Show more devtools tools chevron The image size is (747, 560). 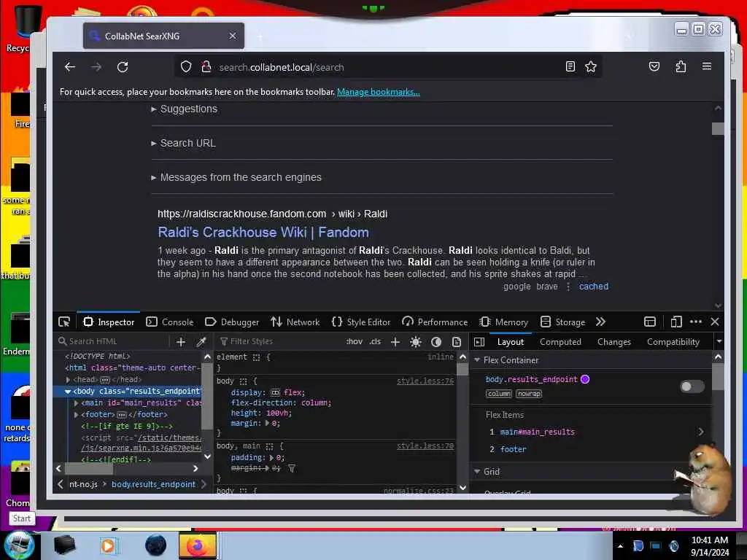click(x=600, y=322)
